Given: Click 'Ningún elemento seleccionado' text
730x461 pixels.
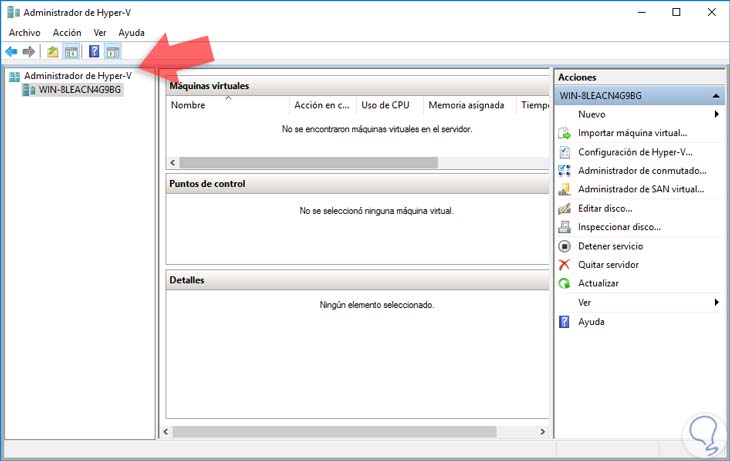Looking at the screenshot, I should 377,305.
